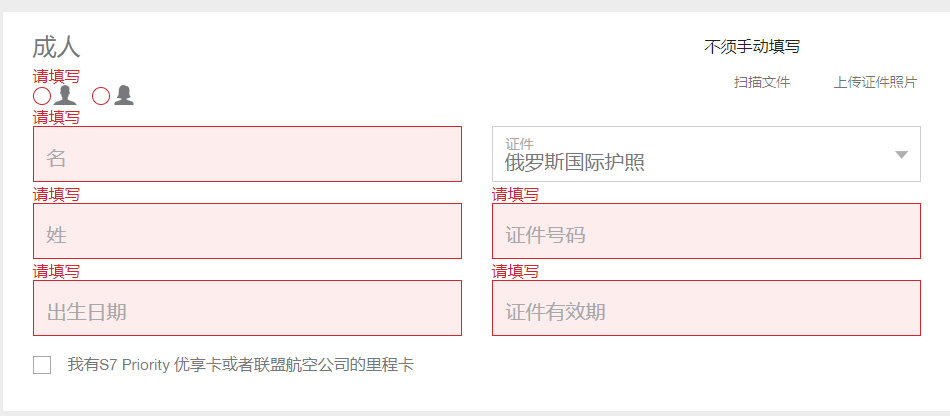Viewport: 950px width, 416px height.
Task: Expand the 证件 dropdown arrow
Action: [902, 154]
